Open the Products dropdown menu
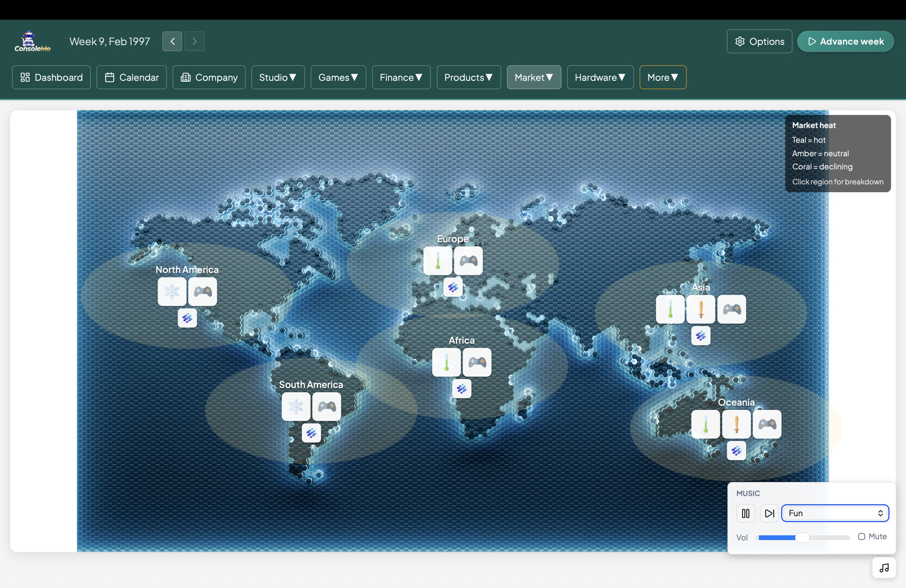The height and width of the screenshot is (588, 906). (x=468, y=77)
